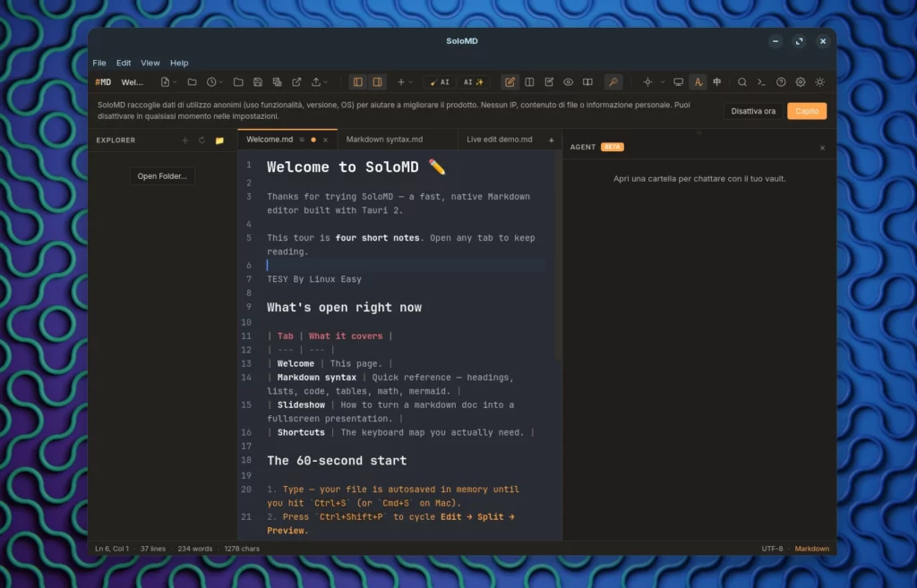This screenshot has height=588, width=917.
Task: Open settings gear icon
Action: (x=801, y=82)
